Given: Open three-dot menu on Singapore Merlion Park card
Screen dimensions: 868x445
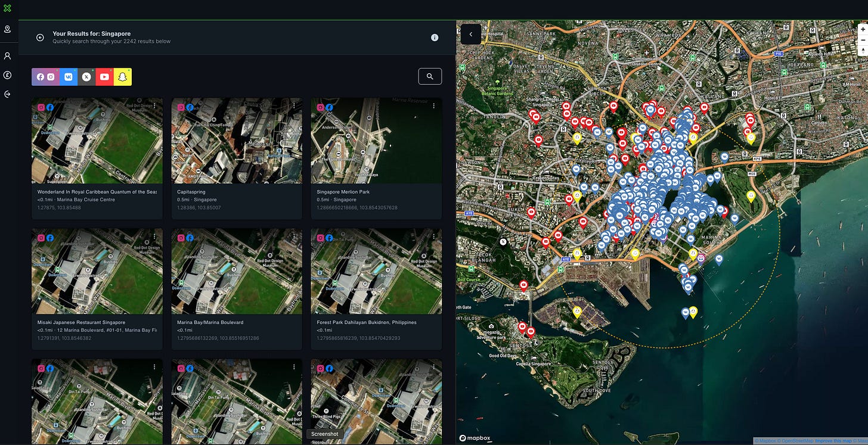Looking at the screenshot, I should pyautogui.click(x=434, y=106).
